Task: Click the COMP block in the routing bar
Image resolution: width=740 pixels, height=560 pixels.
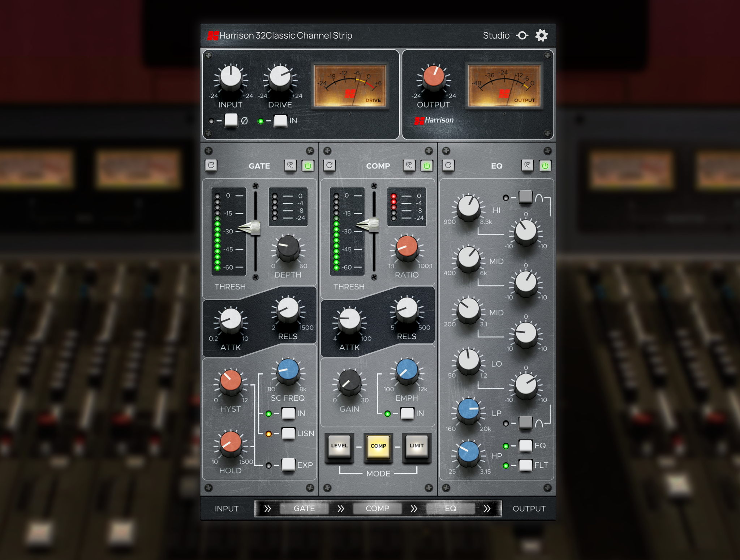Action: tap(377, 508)
